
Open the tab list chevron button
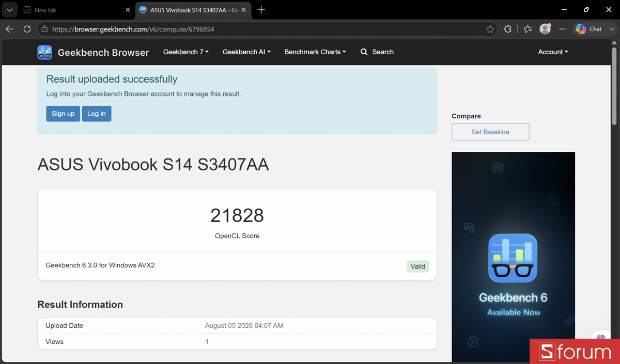9,10
